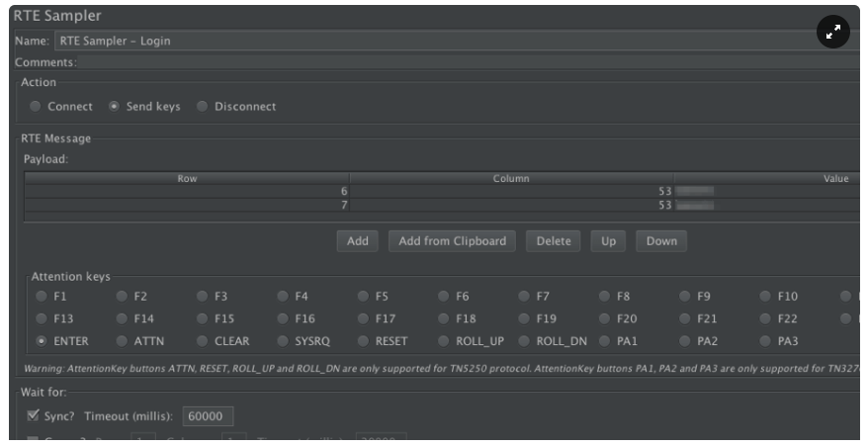The image size is (868, 447).
Task: Select the Connect action radio button
Action: coord(36,107)
